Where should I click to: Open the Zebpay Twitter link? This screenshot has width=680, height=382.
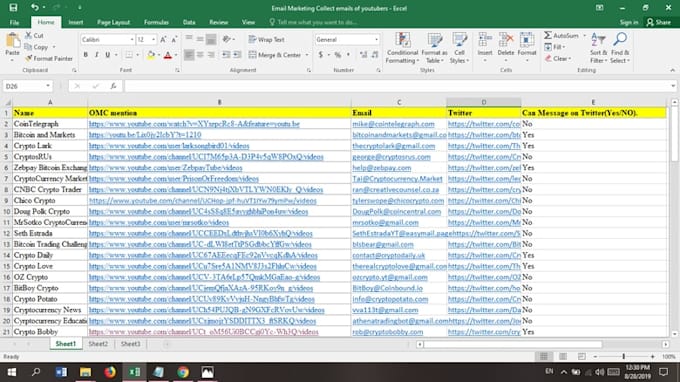coord(484,168)
